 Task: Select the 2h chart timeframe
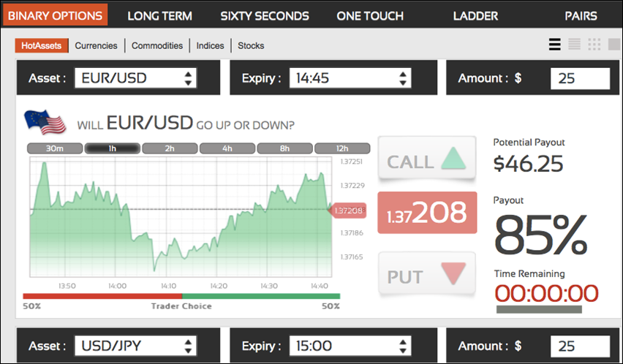pos(170,148)
